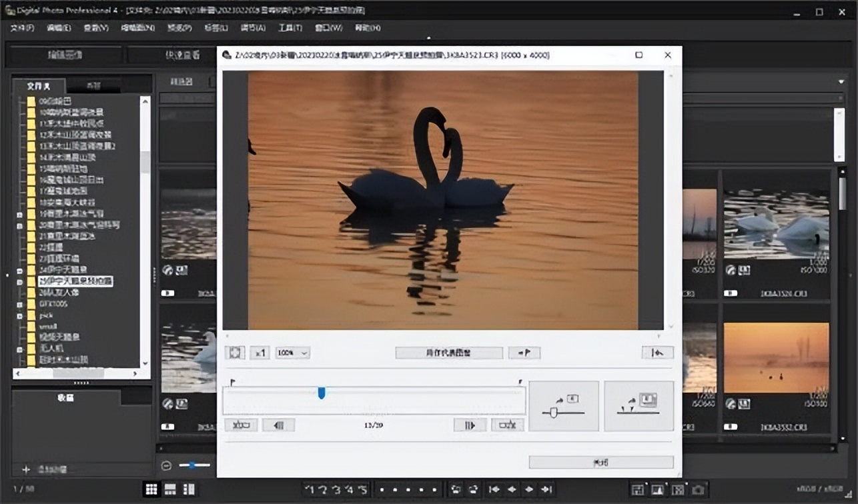The image size is (858, 504).
Task: Click the bottom-right button in the dialog
Action: [x=600, y=462]
